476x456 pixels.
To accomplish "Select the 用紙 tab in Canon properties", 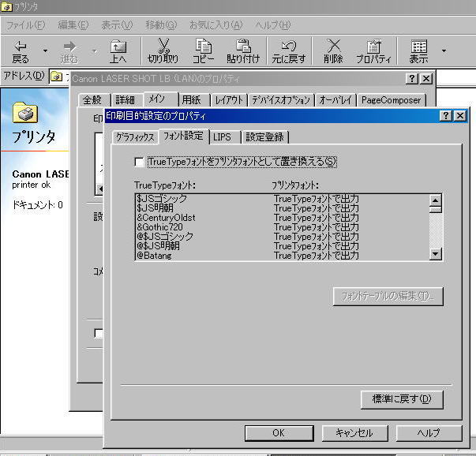I will click(x=194, y=100).
